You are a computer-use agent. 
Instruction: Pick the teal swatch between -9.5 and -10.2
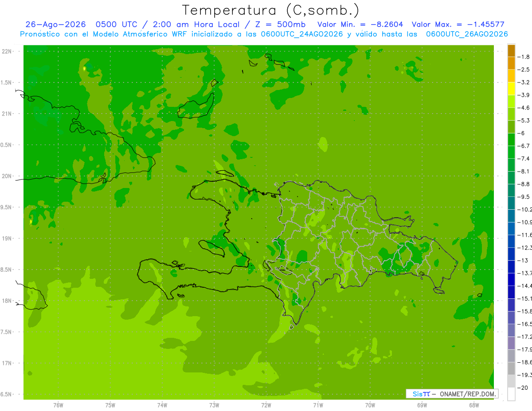coord(511,203)
